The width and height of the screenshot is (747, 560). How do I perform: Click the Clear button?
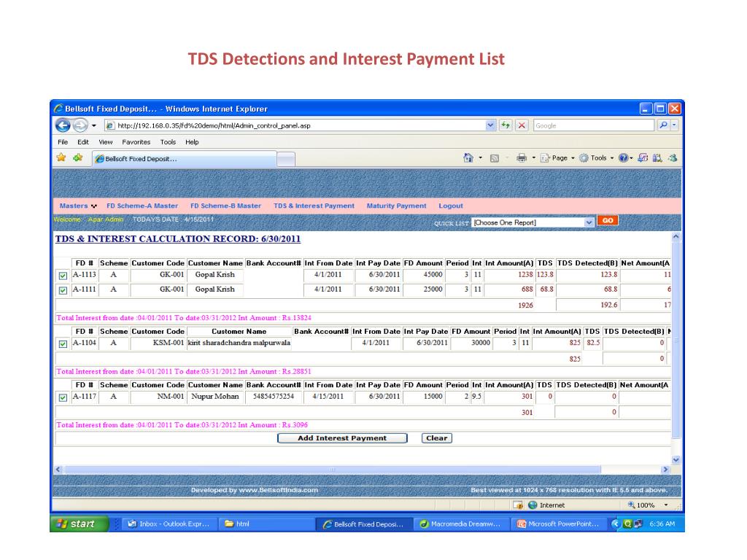tap(436, 438)
